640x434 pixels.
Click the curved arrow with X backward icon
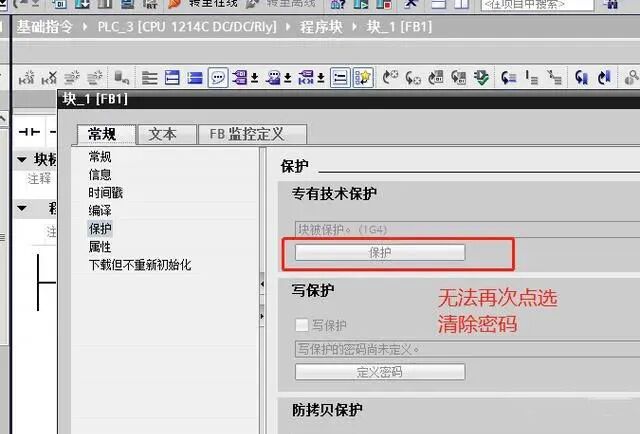coord(413,77)
